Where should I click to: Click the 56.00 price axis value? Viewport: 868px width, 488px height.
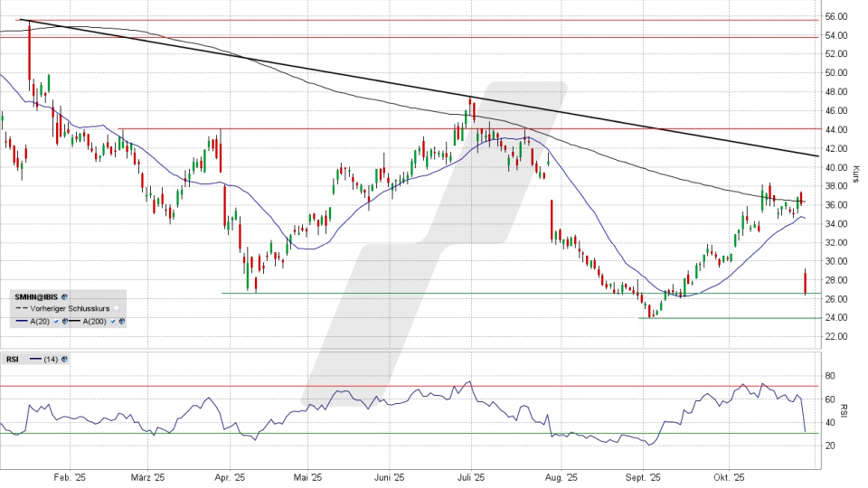coord(835,16)
